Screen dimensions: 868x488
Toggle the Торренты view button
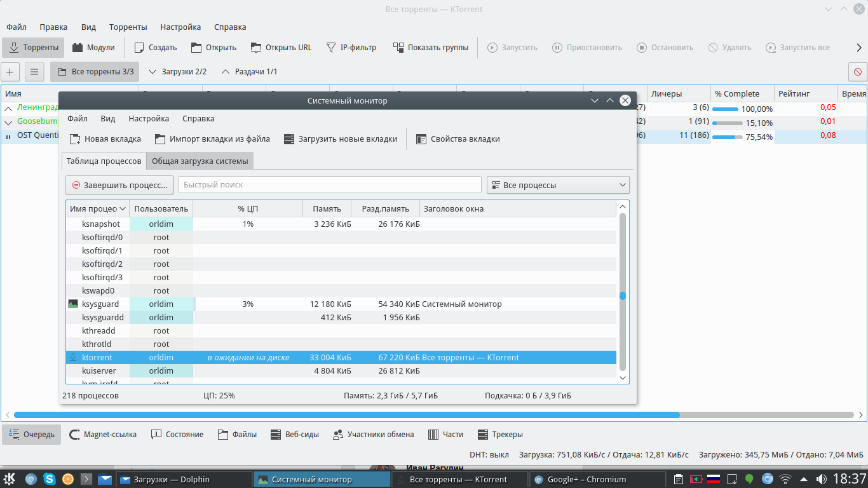coord(34,48)
